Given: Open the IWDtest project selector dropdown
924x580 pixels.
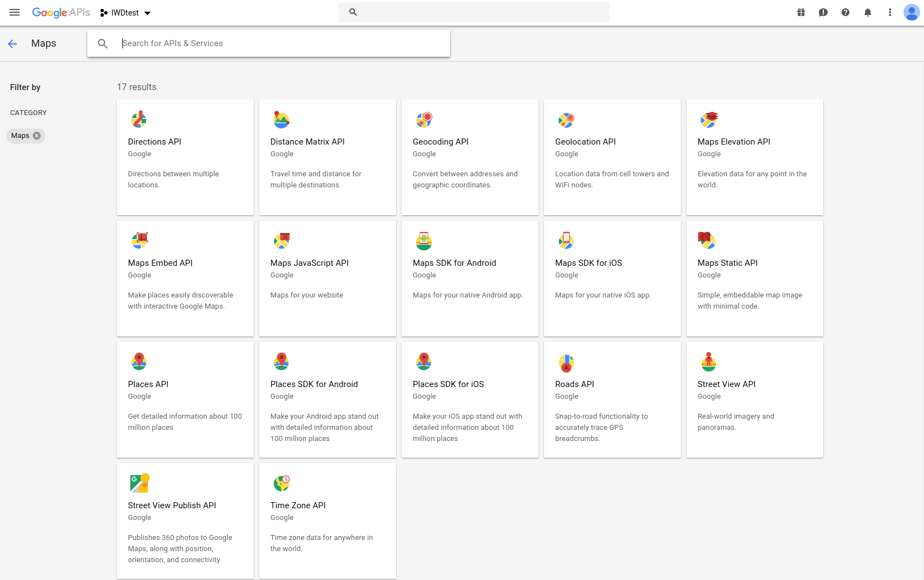Looking at the screenshot, I should [125, 13].
